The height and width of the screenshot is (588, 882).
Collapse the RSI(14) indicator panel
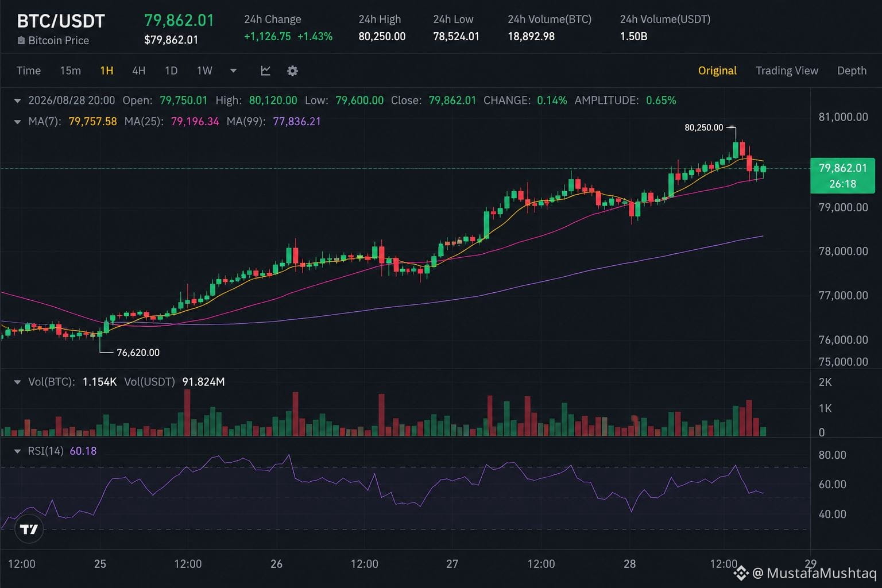[17, 451]
